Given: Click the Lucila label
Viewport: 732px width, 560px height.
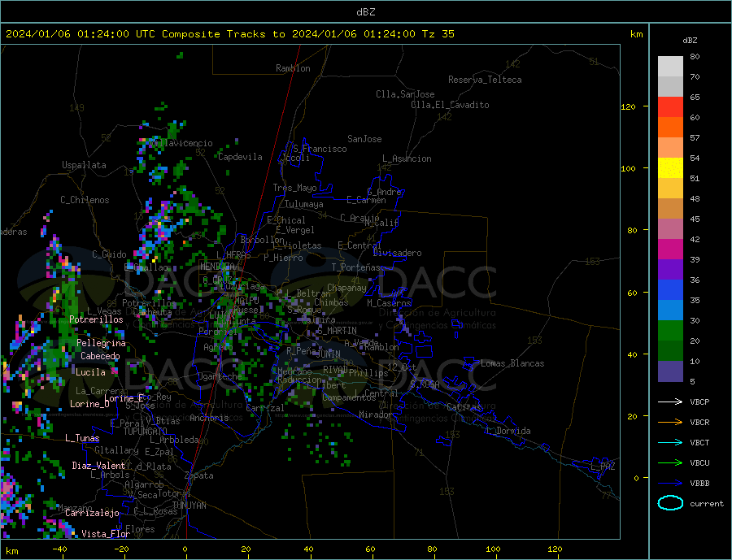Looking at the screenshot, I should (90, 372).
